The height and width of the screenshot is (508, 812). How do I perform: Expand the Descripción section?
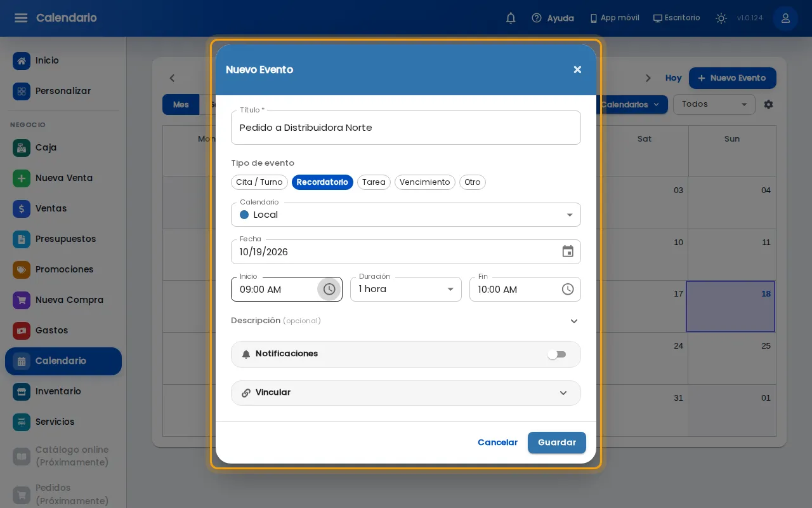tap(406, 321)
